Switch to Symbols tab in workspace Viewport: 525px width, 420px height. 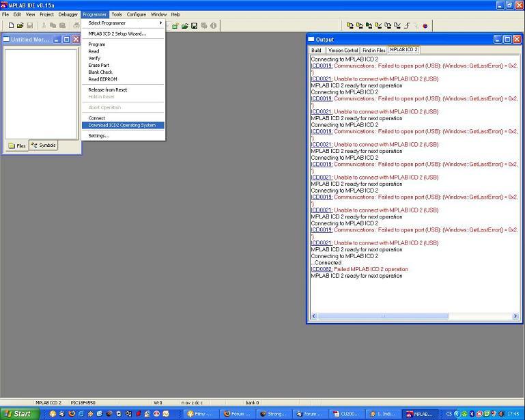(44, 145)
